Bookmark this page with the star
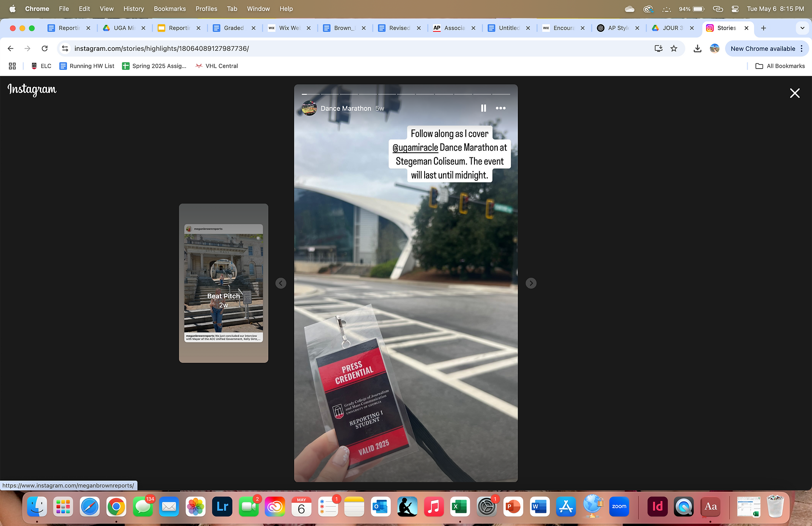Viewport: 812px width, 526px height. (674, 49)
